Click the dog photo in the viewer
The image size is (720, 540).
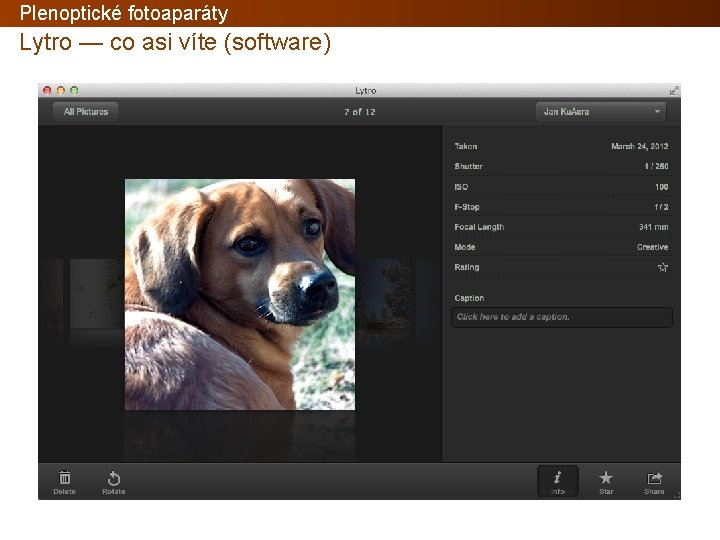click(240, 294)
